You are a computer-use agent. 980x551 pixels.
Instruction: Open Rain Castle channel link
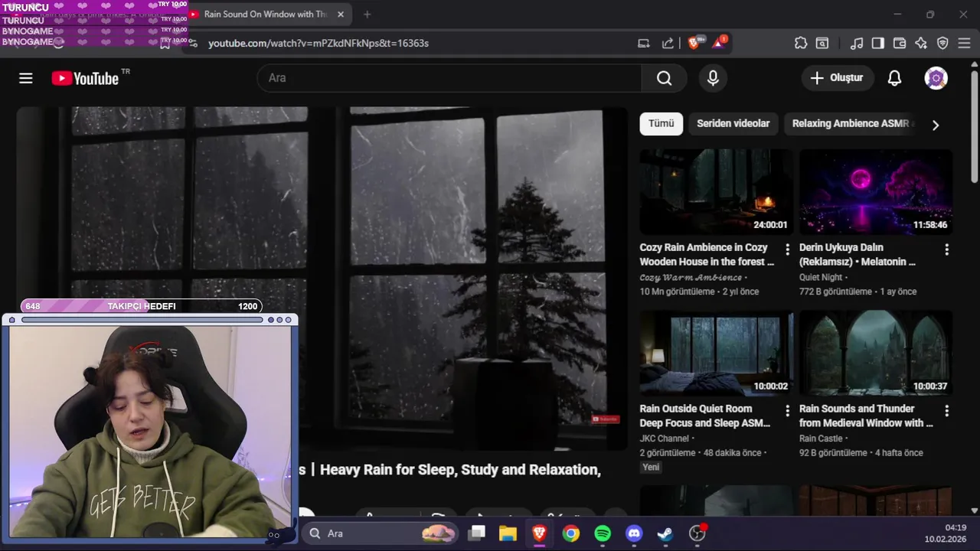pyautogui.click(x=821, y=439)
